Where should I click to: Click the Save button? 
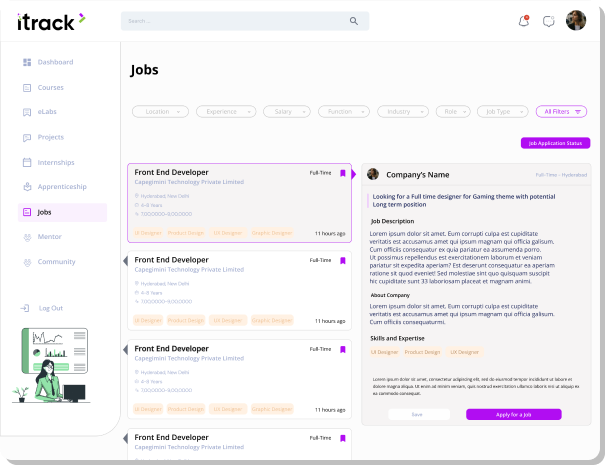(x=419, y=414)
